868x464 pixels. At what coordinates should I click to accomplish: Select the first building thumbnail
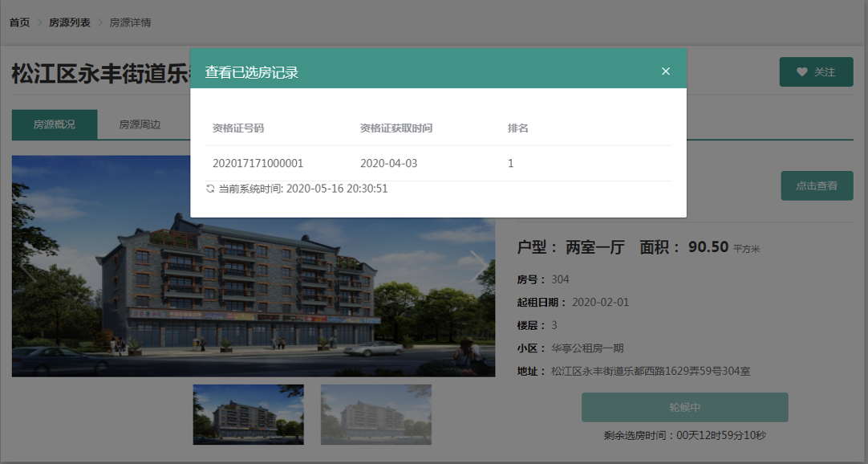pyautogui.click(x=248, y=414)
